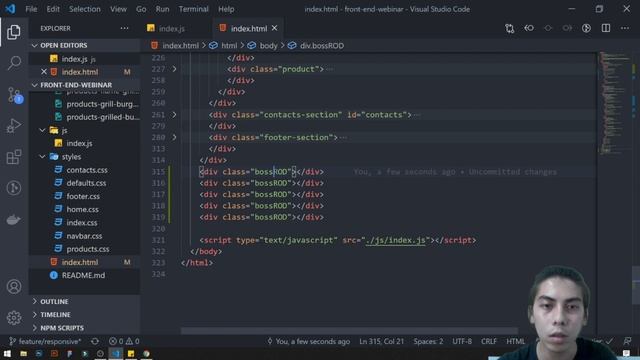This screenshot has width=640, height=360.
Task: Click the open changes diamond icon
Action: click(x=548, y=28)
